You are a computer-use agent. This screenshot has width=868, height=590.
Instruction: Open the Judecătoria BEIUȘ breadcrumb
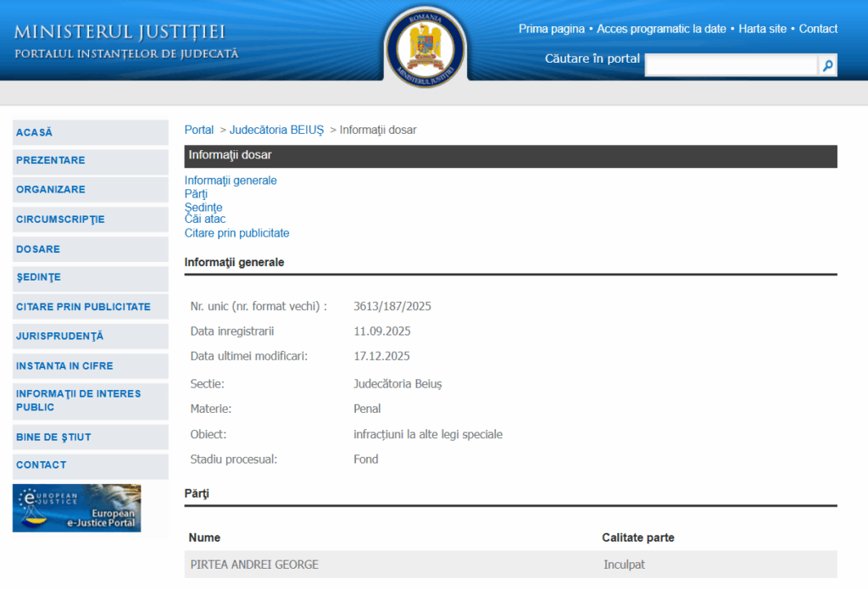[x=276, y=130]
